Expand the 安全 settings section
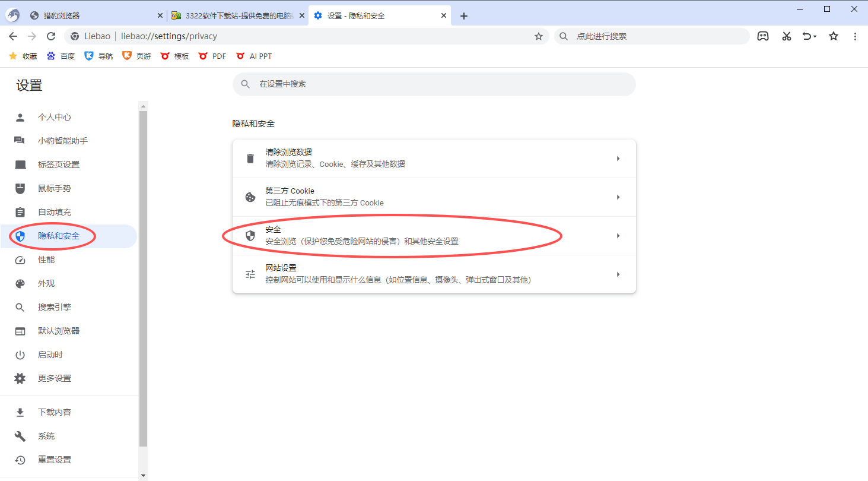 (434, 235)
